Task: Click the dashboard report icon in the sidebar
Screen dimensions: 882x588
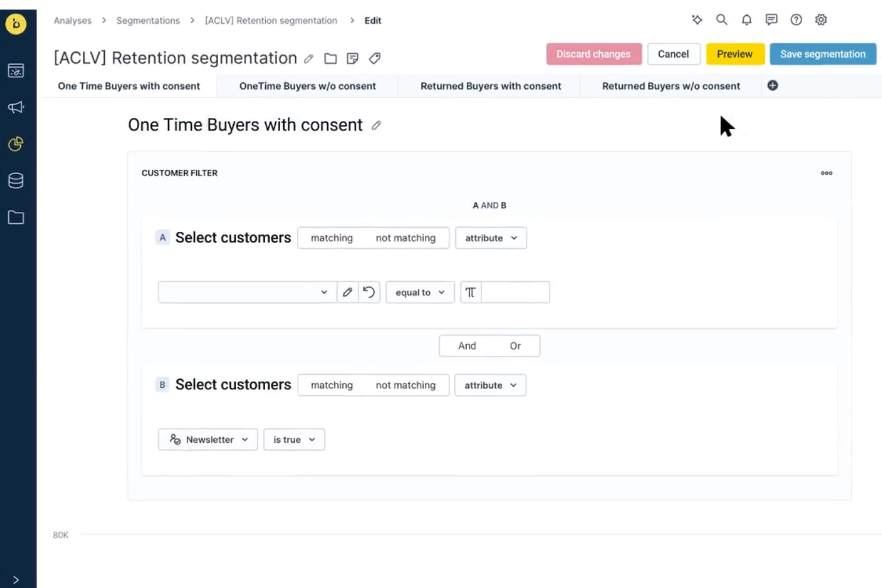Action: tap(15, 70)
